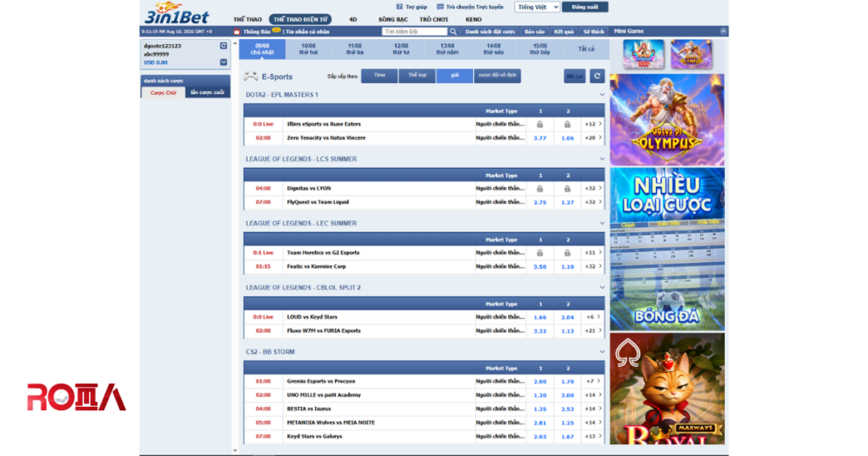The image size is (868, 456).
Task: Open the 4D menu
Action: coord(353,19)
